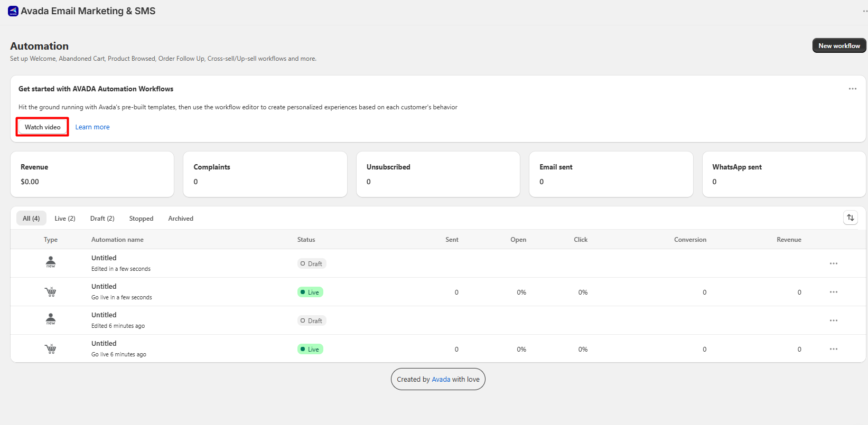Click Draft badge of workflow edited 6 minutes ago
Screen dimensions: 868x425
[x=312, y=320]
